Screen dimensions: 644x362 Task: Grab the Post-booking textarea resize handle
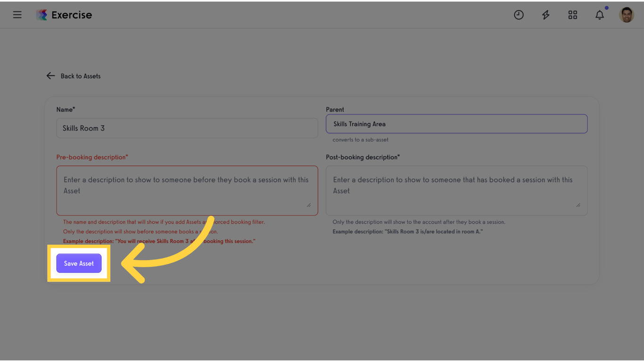[578, 205]
